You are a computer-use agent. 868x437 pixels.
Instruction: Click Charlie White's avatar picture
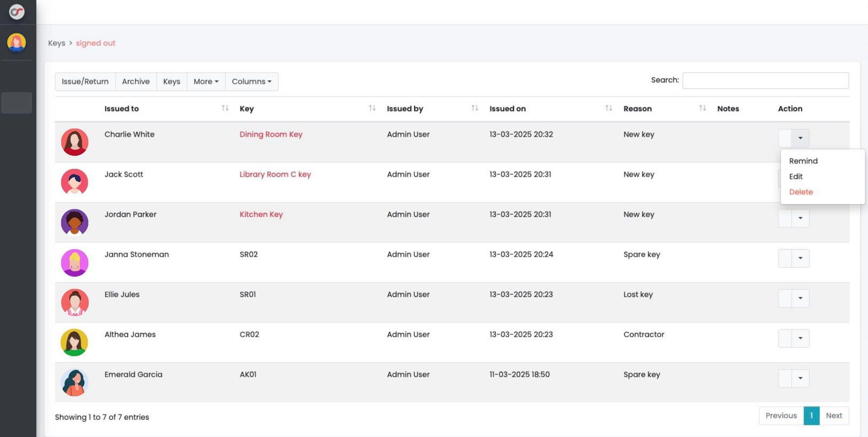(74, 142)
